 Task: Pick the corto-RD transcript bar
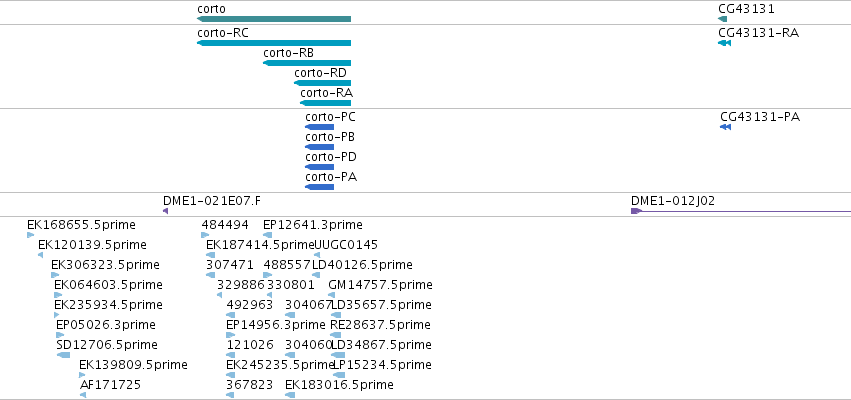tap(322, 83)
